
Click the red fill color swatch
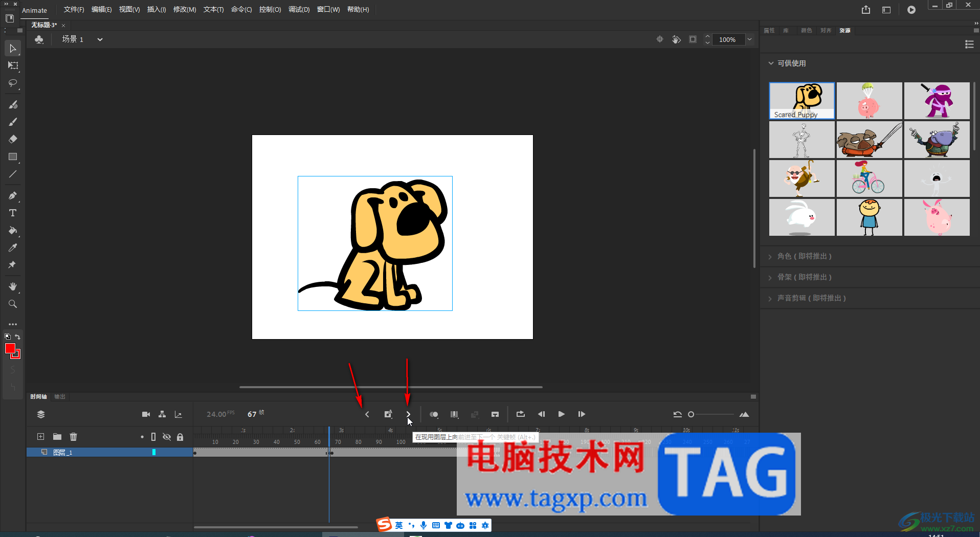[x=10, y=348]
